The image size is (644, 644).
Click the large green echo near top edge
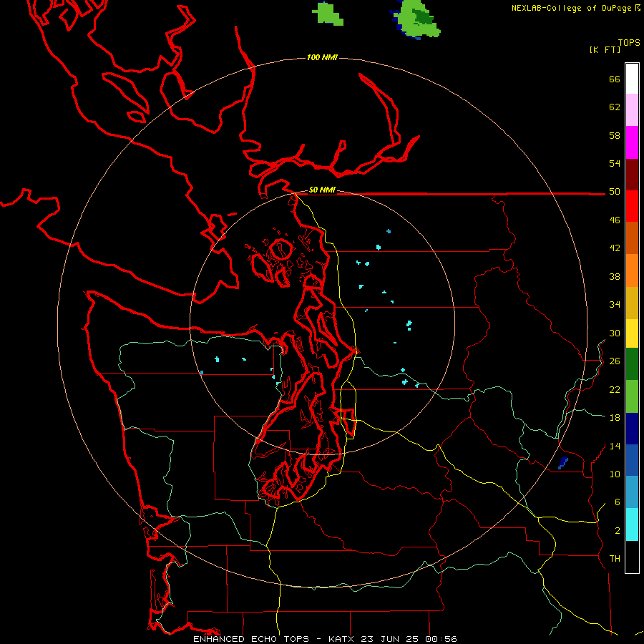tap(416, 19)
